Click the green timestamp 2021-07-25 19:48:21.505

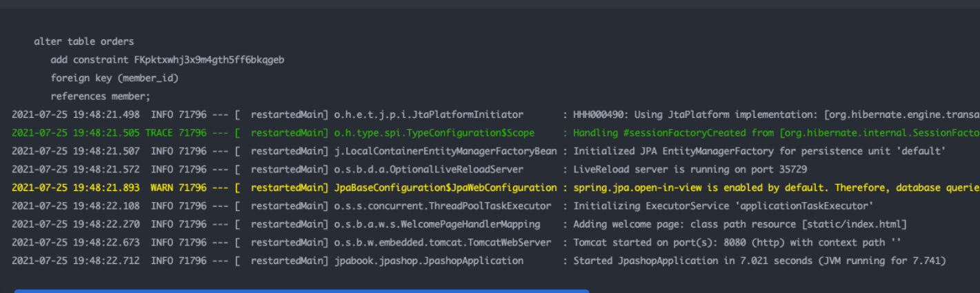pyautogui.click(x=76, y=133)
